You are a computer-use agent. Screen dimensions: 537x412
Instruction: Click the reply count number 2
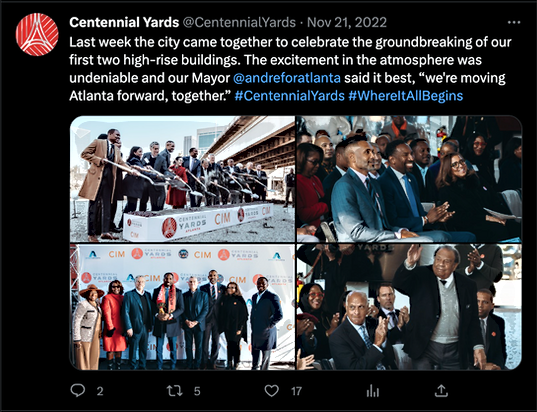(100, 391)
